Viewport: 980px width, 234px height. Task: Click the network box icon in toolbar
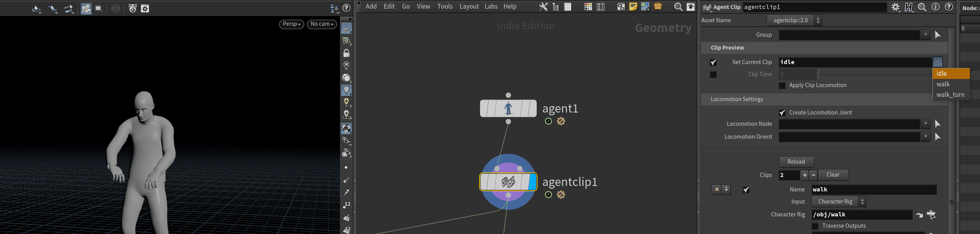[x=620, y=7]
